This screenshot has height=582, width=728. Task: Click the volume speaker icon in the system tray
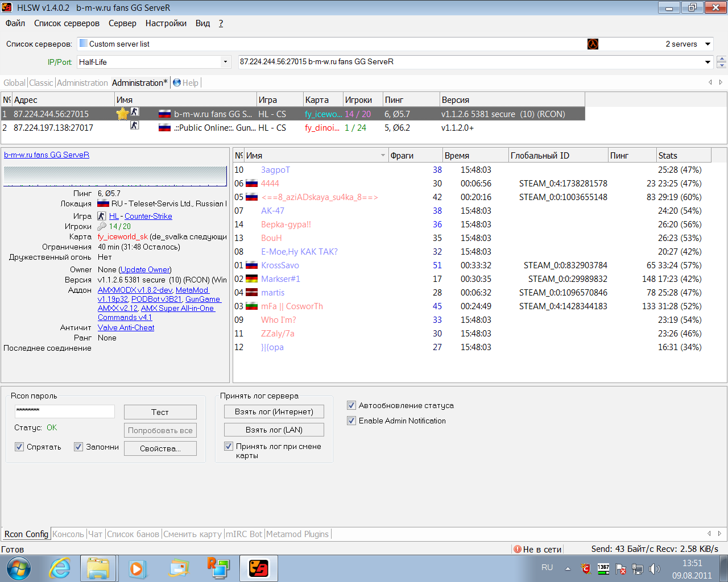655,569
